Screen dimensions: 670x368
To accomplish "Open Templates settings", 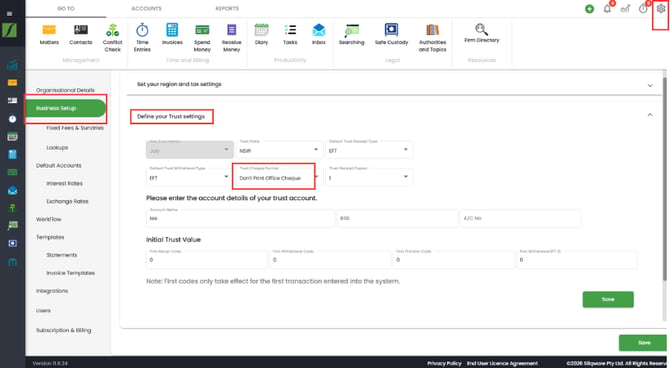I will (50, 237).
